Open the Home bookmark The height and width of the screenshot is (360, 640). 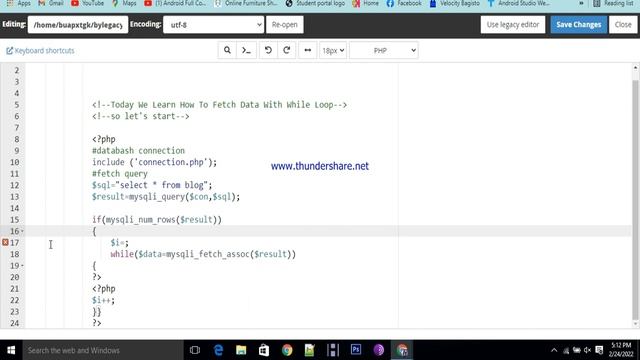(x=366, y=3)
